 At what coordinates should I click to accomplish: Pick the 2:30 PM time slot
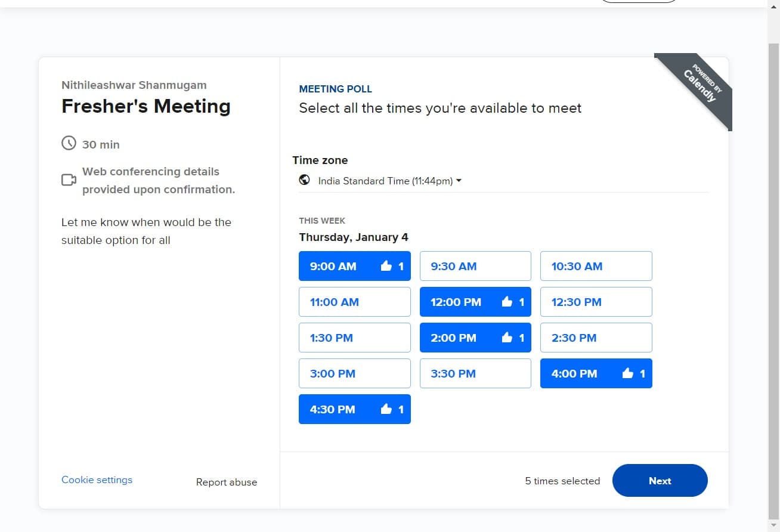[x=596, y=338]
